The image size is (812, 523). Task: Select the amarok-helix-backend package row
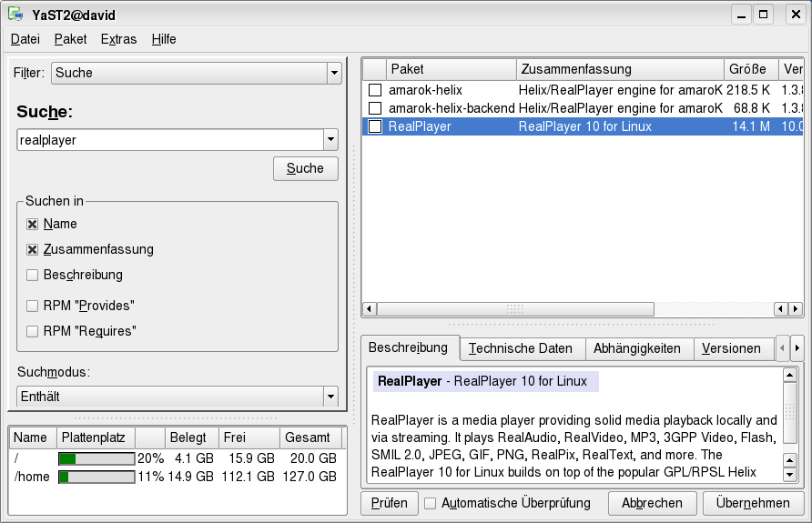583,108
